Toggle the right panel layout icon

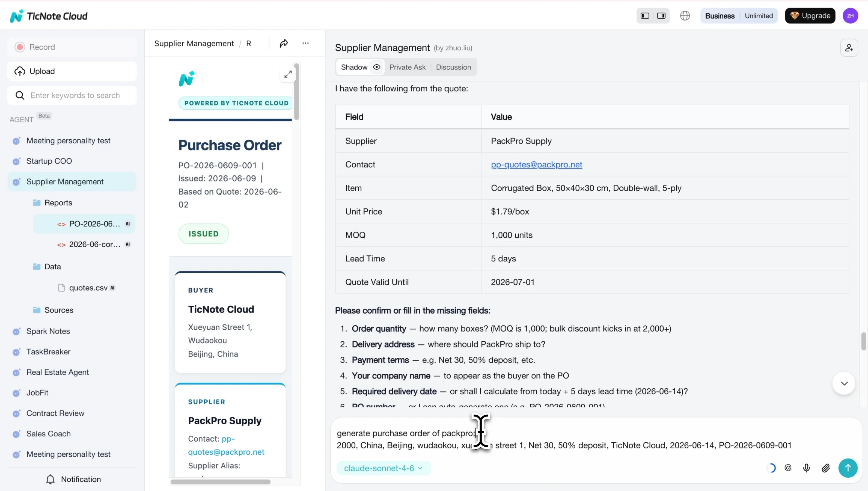(x=661, y=16)
